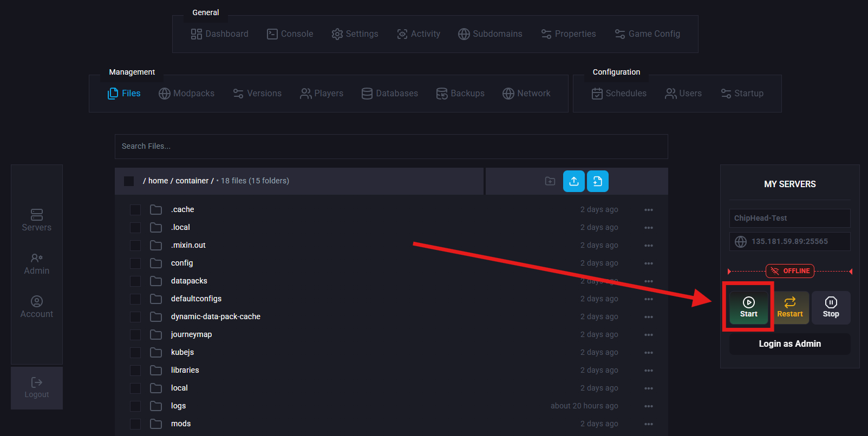Open the defaultconfigs folder
This screenshot has height=436, width=868.
(x=196, y=299)
